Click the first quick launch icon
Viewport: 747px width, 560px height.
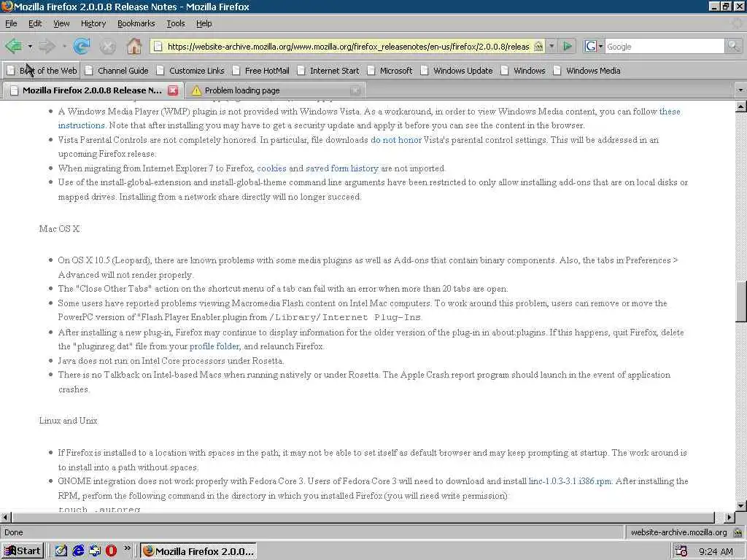(61, 551)
